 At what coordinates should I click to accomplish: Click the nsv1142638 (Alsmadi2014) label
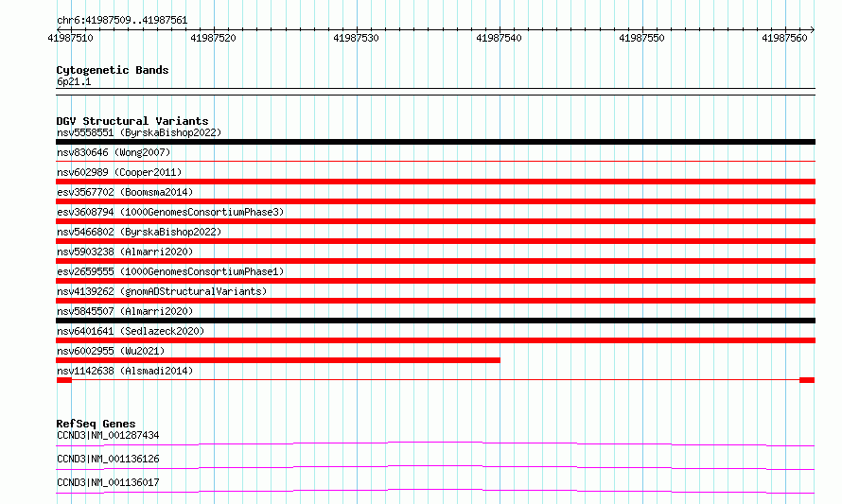[x=125, y=371]
